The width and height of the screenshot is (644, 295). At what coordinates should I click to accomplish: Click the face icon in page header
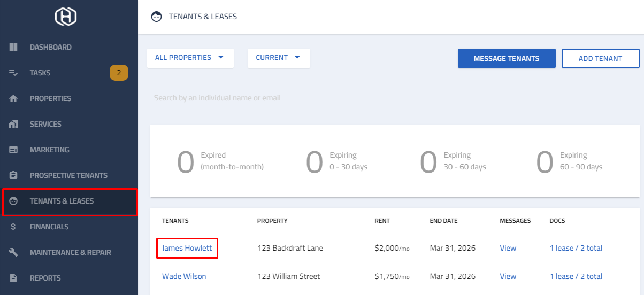click(157, 17)
